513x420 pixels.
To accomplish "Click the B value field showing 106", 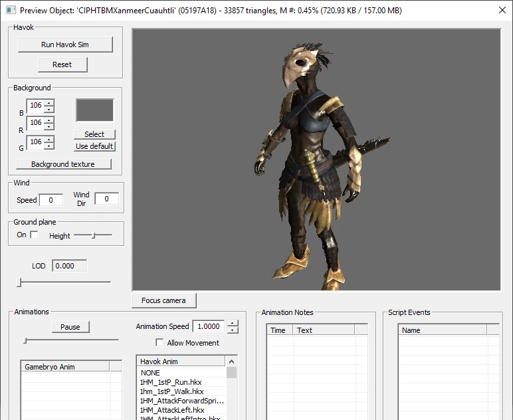I will click(36, 105).
